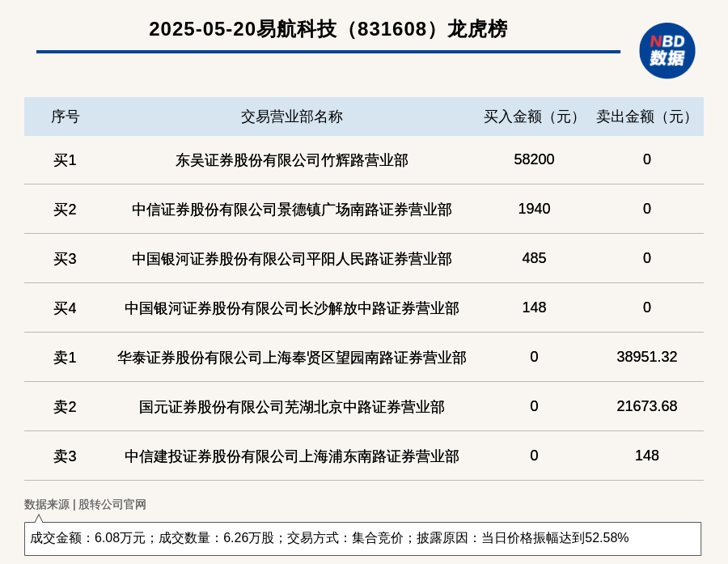This screenshot has width=728, height=564.
Task: Click the 交易营业部名称 column header
Action: click(291, 117)
